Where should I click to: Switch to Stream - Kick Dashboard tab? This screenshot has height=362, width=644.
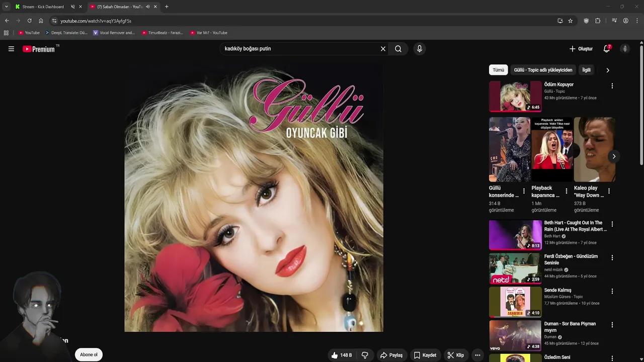tap(43, 7)
